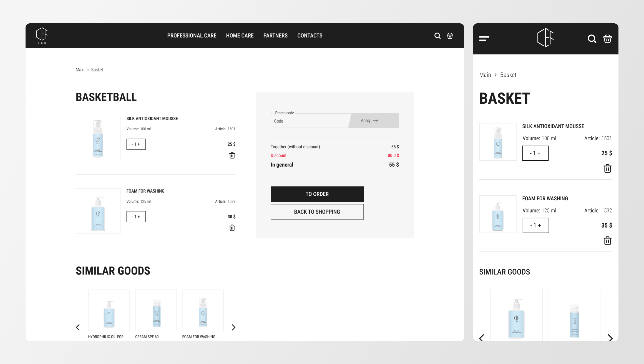
Task: Open Hydrophilic Oil product image in similar goods
Action: [x=109, y=310]
